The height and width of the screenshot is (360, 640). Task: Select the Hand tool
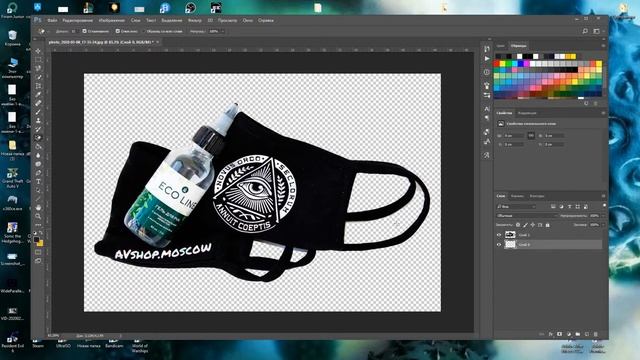click(x=38, y=207)
